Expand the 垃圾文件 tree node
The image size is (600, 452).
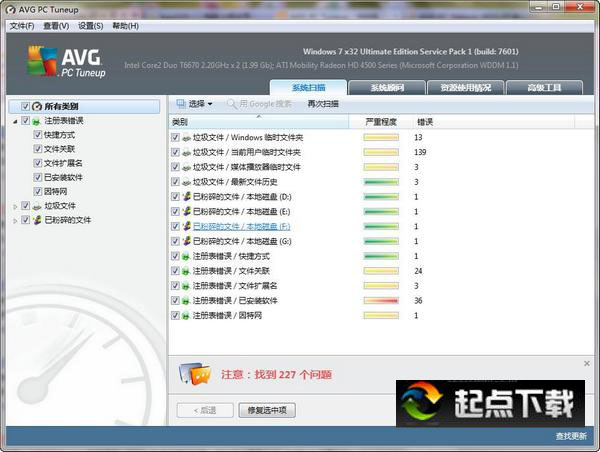pyautogui.click(x=15, y=207)
